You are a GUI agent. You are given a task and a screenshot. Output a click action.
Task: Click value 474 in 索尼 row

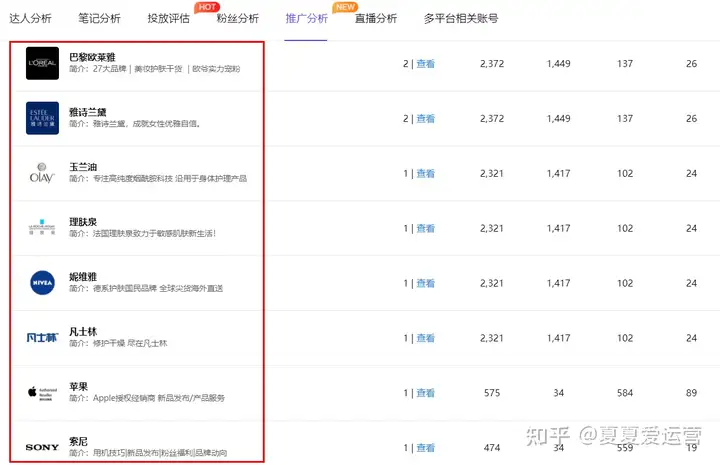[x=492, y=448]
